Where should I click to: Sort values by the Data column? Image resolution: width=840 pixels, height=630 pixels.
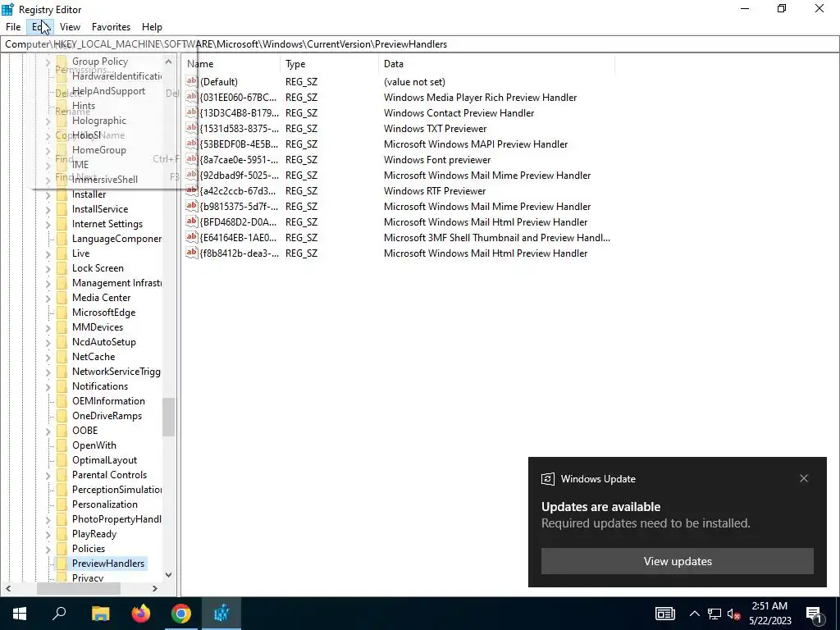click(496, 64)
